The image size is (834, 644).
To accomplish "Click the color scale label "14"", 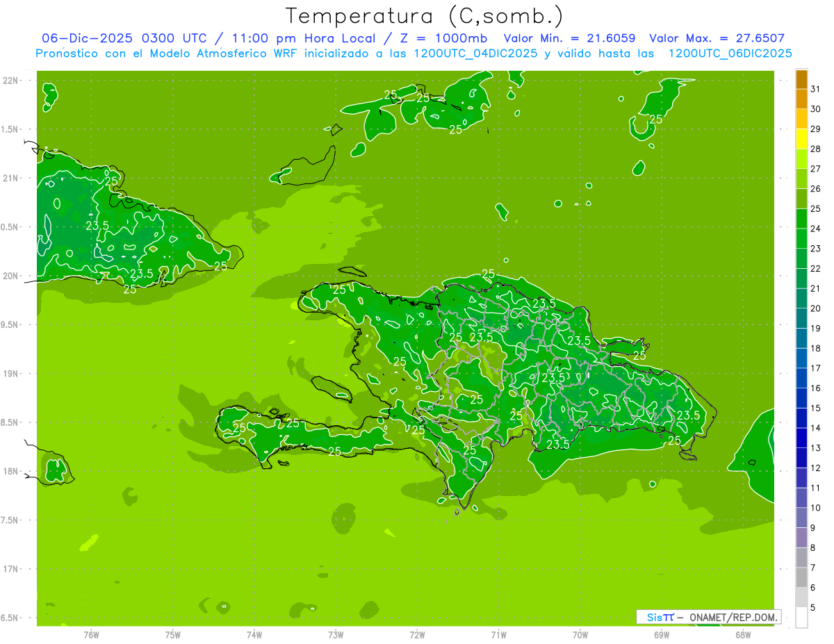I will [x=816, y=428].
